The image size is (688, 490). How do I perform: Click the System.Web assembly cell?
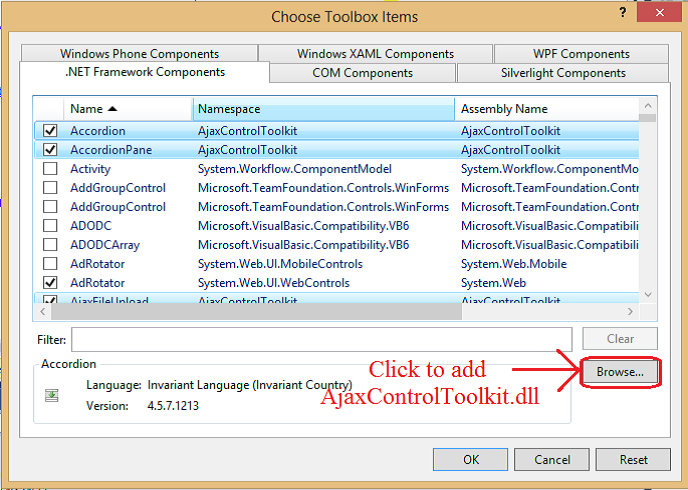pyautogui.click(x=493, y=283)
